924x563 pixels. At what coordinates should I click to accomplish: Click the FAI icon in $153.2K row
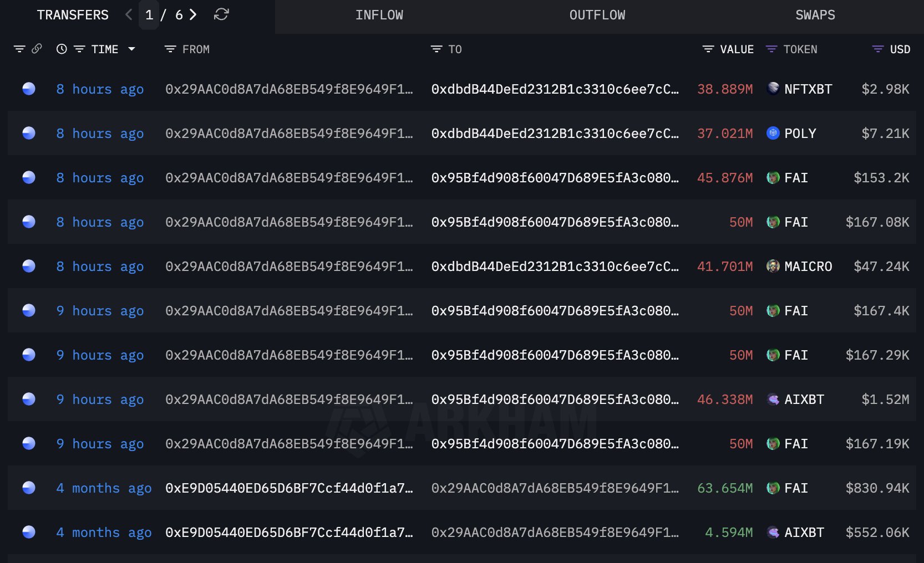tap(773, 177)
